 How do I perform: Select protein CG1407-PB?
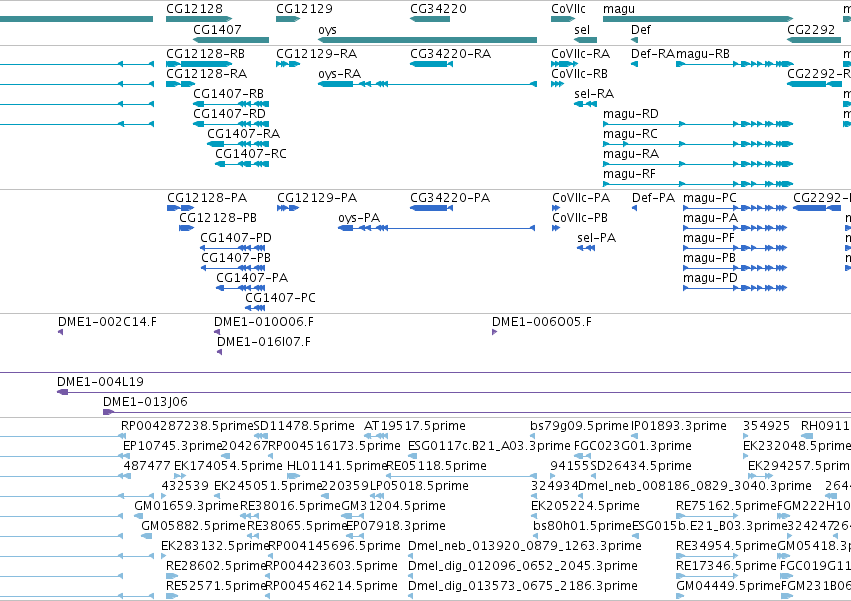click(233, 268)
